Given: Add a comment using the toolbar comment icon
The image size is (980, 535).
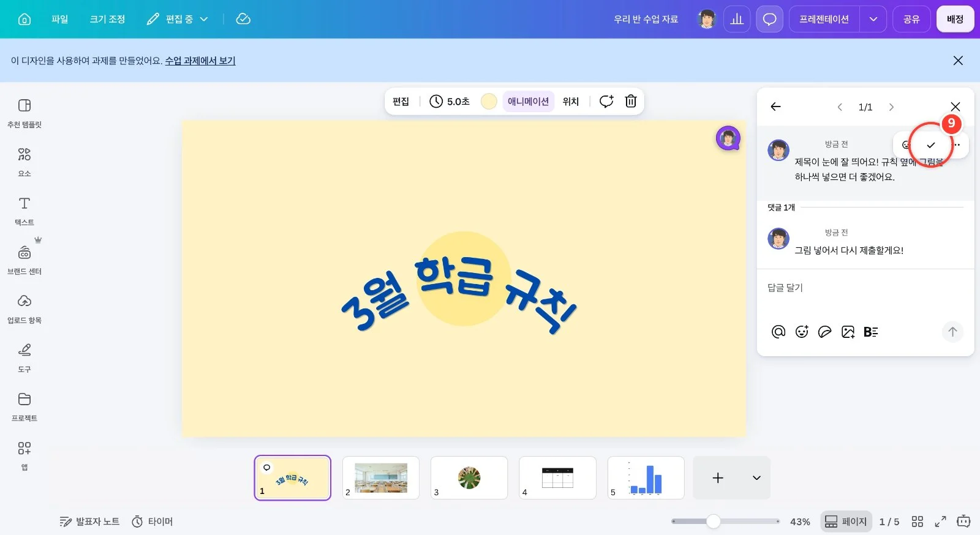Looking at the screenshot, I should point(606,101).
